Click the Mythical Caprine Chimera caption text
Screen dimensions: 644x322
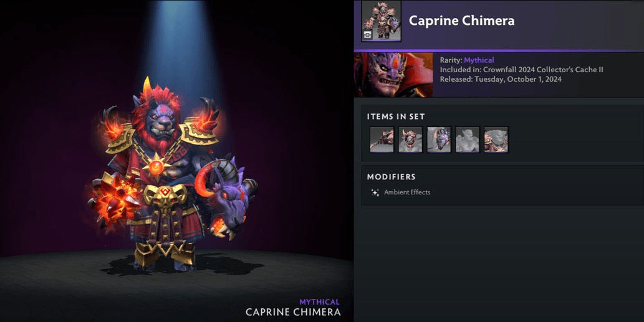(x=293, y=308)
